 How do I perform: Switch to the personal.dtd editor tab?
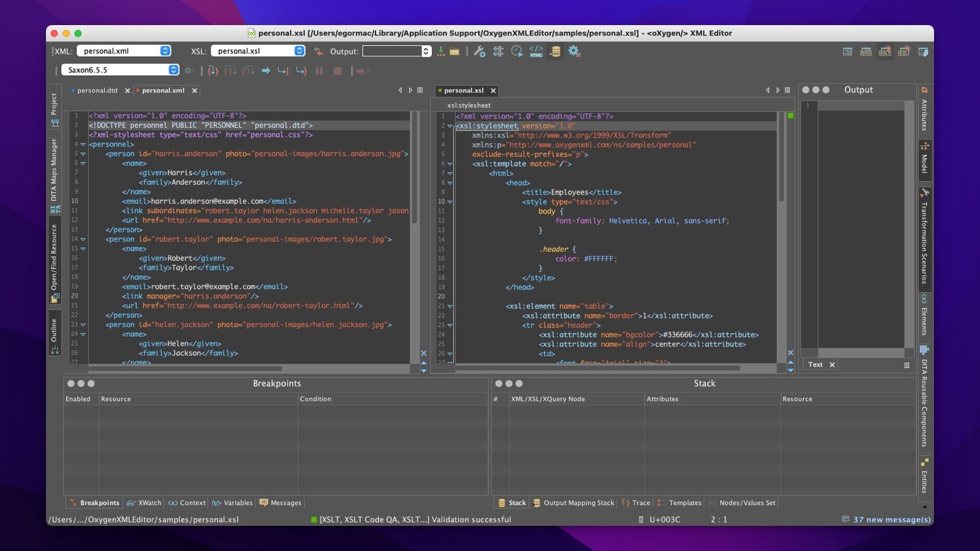[97, 91]
